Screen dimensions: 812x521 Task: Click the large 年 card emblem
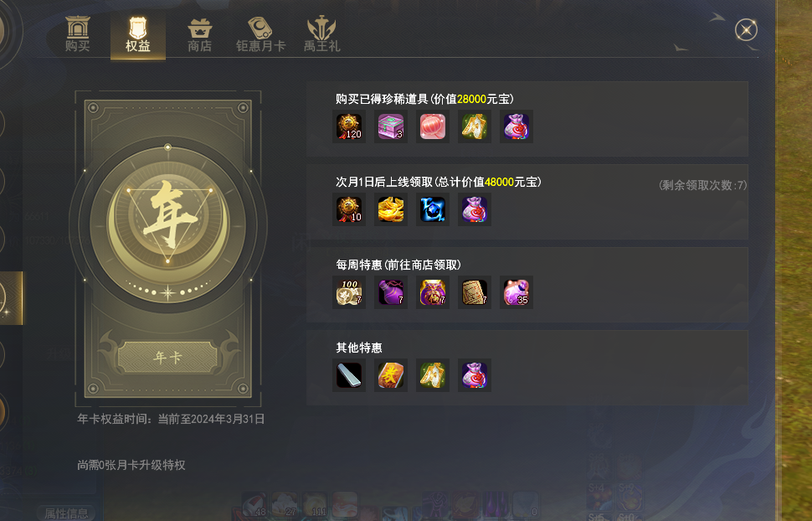click(167, 225)
